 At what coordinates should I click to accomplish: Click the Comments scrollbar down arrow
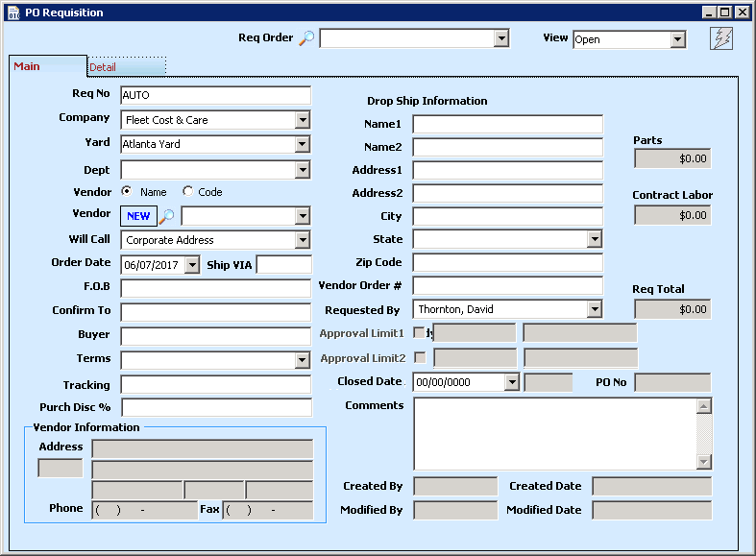click(704, 462)
